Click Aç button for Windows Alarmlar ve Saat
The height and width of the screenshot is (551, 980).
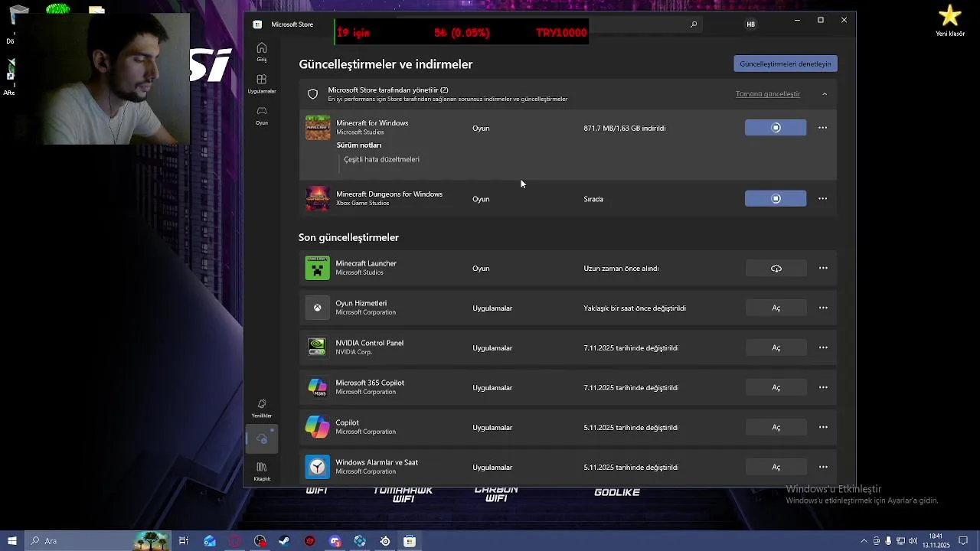point(776,468)
